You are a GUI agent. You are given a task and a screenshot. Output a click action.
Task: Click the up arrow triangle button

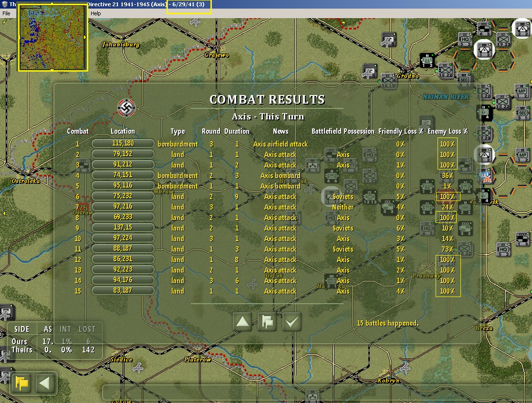pos(242,322)
